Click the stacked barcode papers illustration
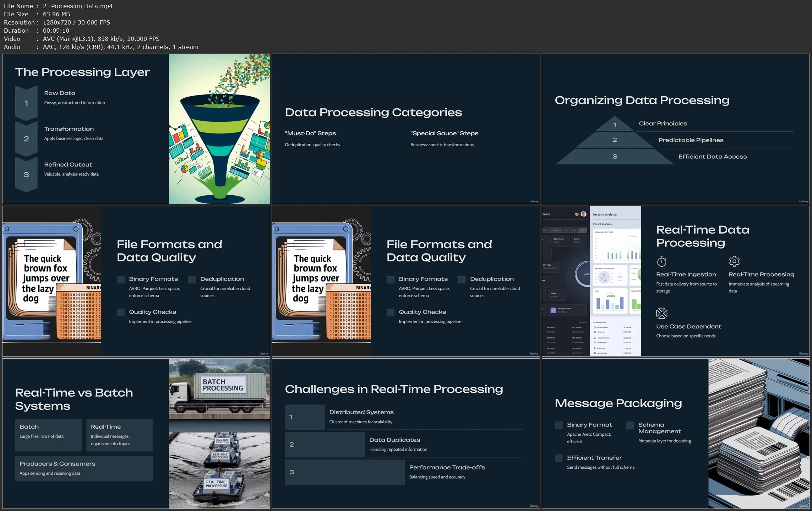The image size is (812, 511). point(759,434)
